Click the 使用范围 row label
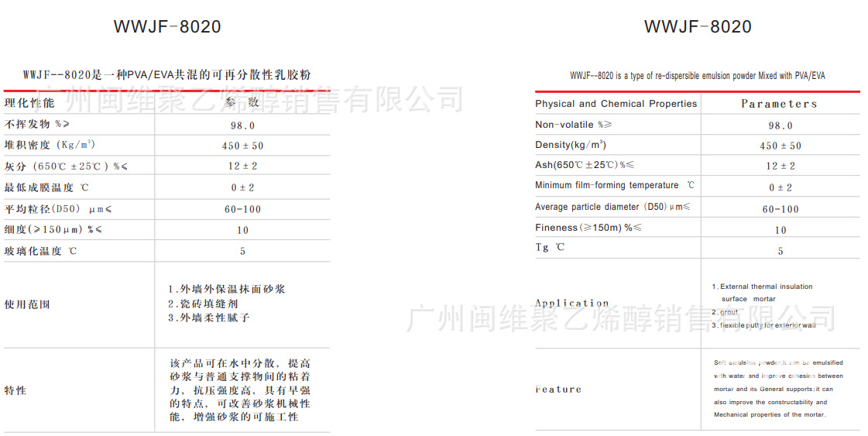 pos(27,304)
